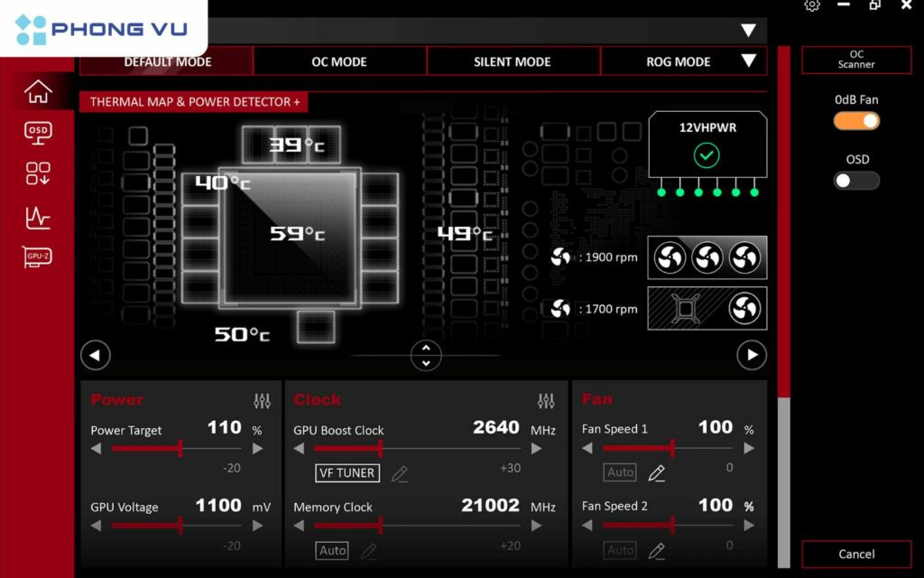Click the sliders icon in the Power panel

point(262,399)
